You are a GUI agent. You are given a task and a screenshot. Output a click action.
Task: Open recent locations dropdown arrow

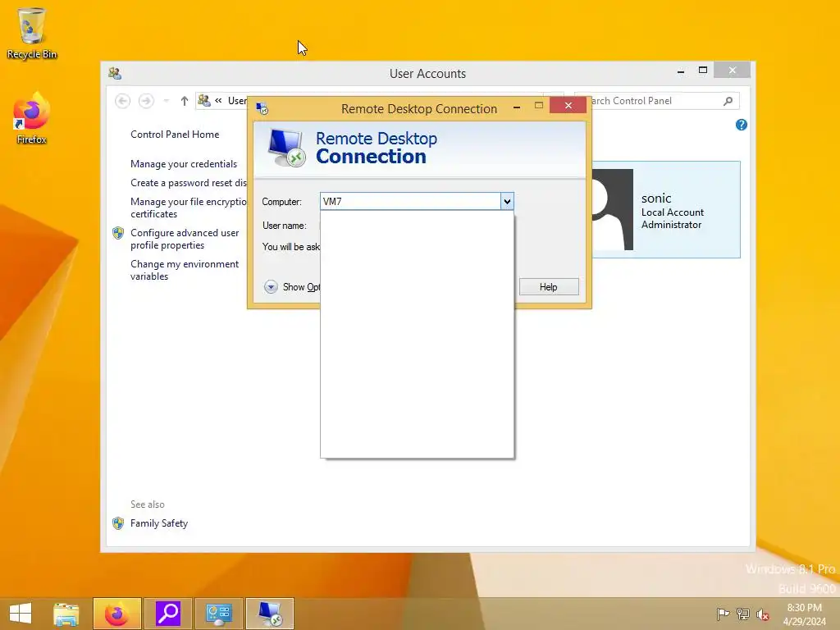click(x=166, y=101)
